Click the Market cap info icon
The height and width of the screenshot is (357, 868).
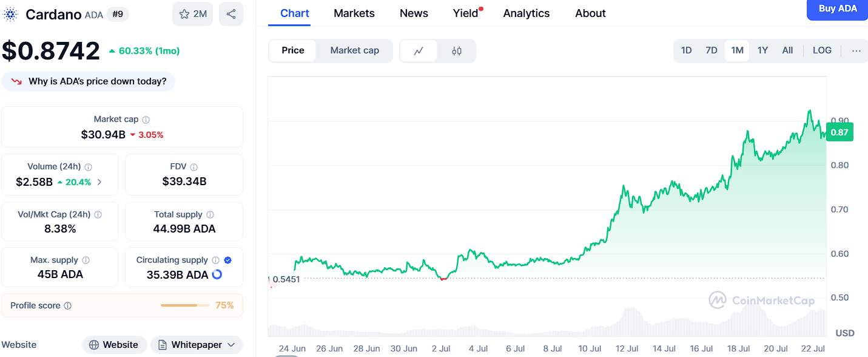coord(146,120)
